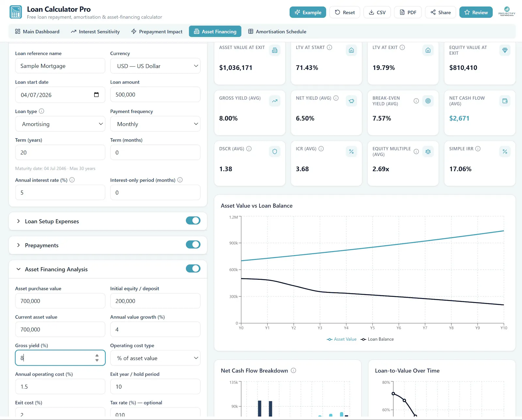Toggle Asset Value series in chart legend
Image resolution: width=522 pixels, height=420 pixels.
pyautogui.click(x=342, y=339)
